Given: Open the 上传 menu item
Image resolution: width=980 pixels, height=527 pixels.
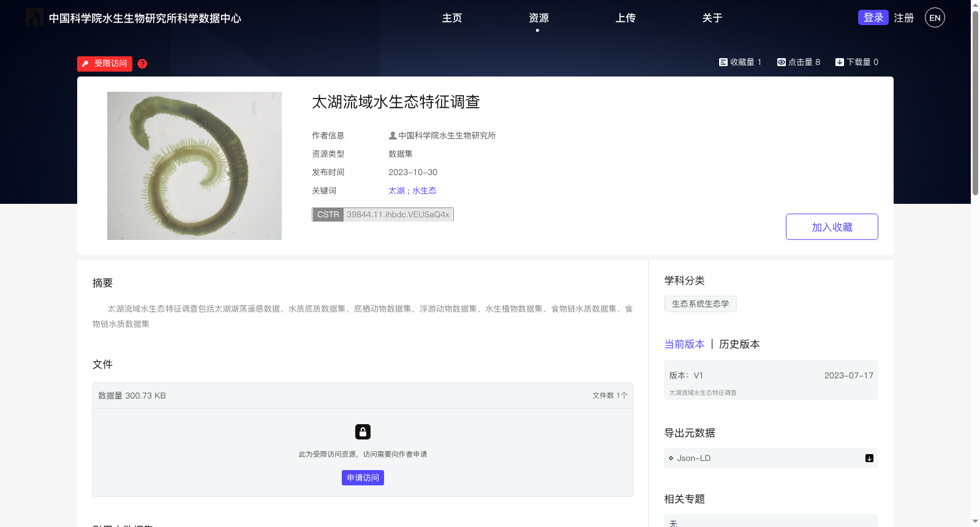Looking at the screenshot, I should (x=625, y=18).
